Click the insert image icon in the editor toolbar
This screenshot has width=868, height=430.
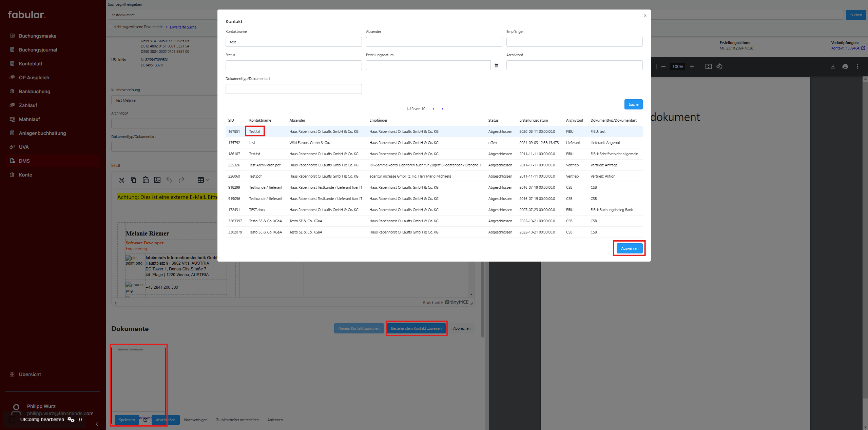(x=157, y=180)
